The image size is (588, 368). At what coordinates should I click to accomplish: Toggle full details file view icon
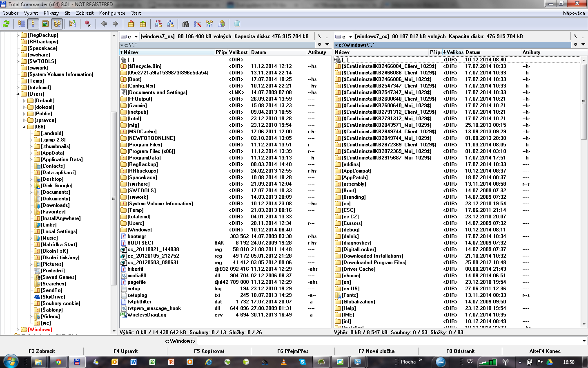point(33,24)
